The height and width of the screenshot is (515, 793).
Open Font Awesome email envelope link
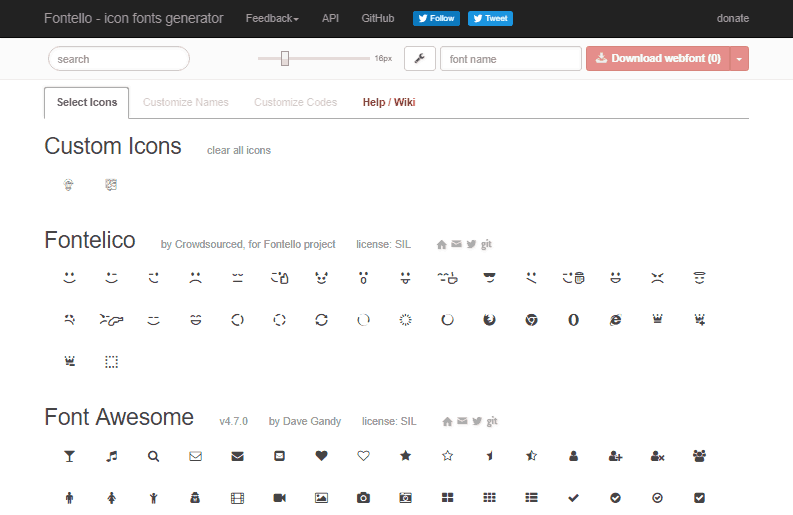(462, 421)
